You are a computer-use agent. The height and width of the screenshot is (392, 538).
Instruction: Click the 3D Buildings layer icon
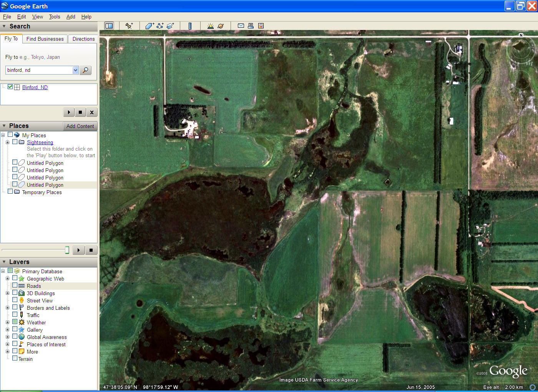pyautogui.click(x=22, y=293)
